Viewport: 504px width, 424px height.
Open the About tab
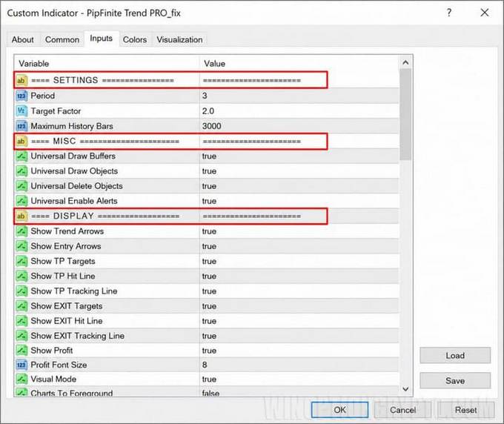click(x=23, y=39)
